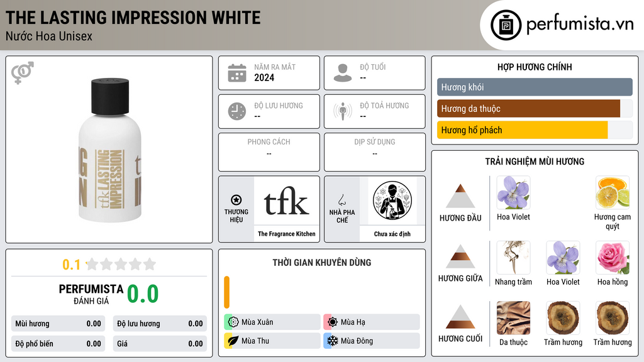The width and height of the screenshot is (644, 362).
Task: Click the Hương giữa pyramid icon
Action: (460, 256)
